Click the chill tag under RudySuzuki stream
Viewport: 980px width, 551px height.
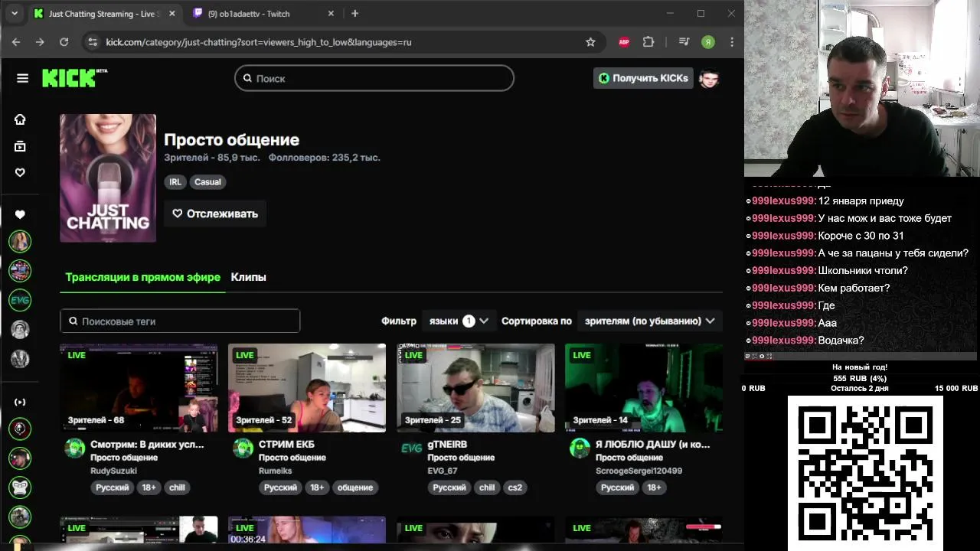click(x=177, y=487)
